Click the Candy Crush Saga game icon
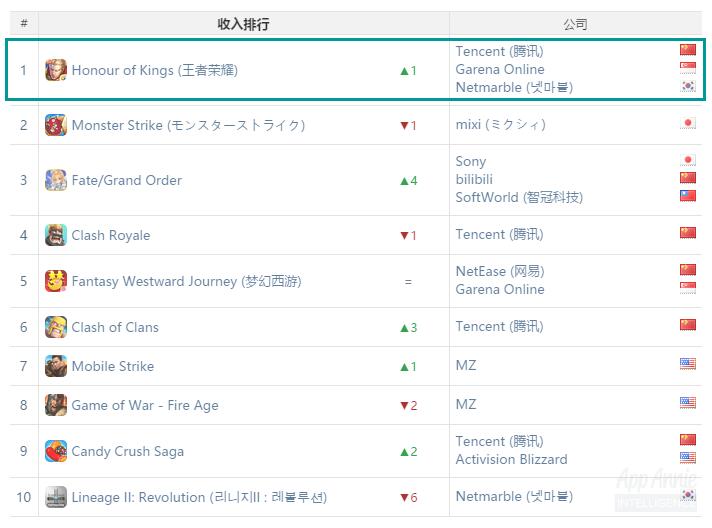712x528 pixels. (56, 451)
